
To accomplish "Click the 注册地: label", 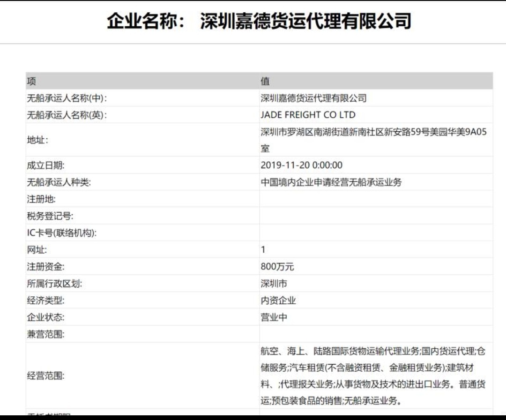I will pyautogui.click(x=41, y=199).
